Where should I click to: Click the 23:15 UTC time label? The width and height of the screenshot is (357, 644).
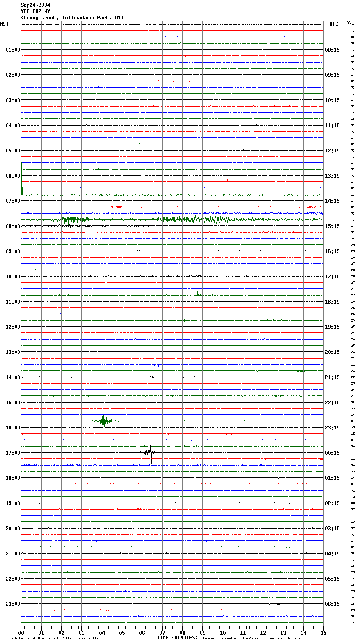coord(332,428)
